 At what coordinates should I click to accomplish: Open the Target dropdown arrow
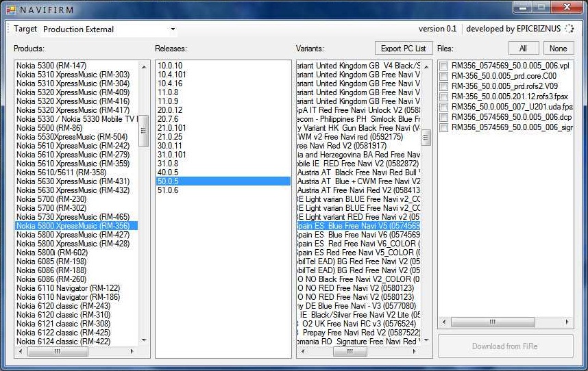coord(173,29)
